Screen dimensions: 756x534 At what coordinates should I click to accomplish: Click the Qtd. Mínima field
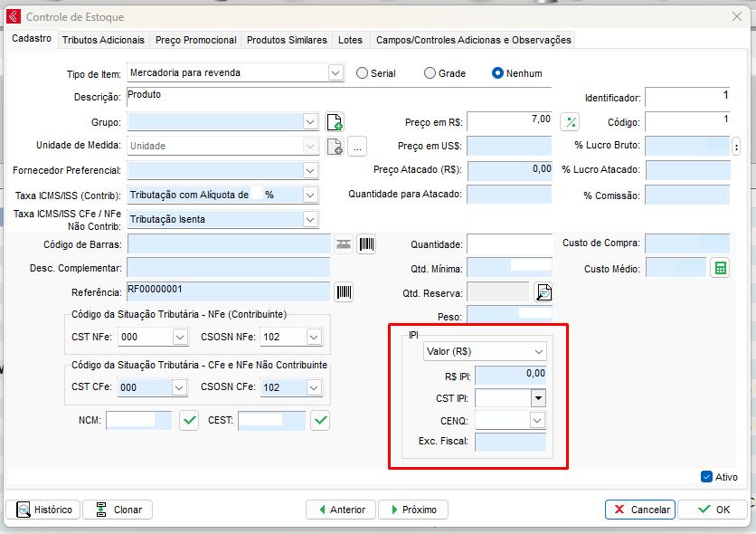point(510,268)
